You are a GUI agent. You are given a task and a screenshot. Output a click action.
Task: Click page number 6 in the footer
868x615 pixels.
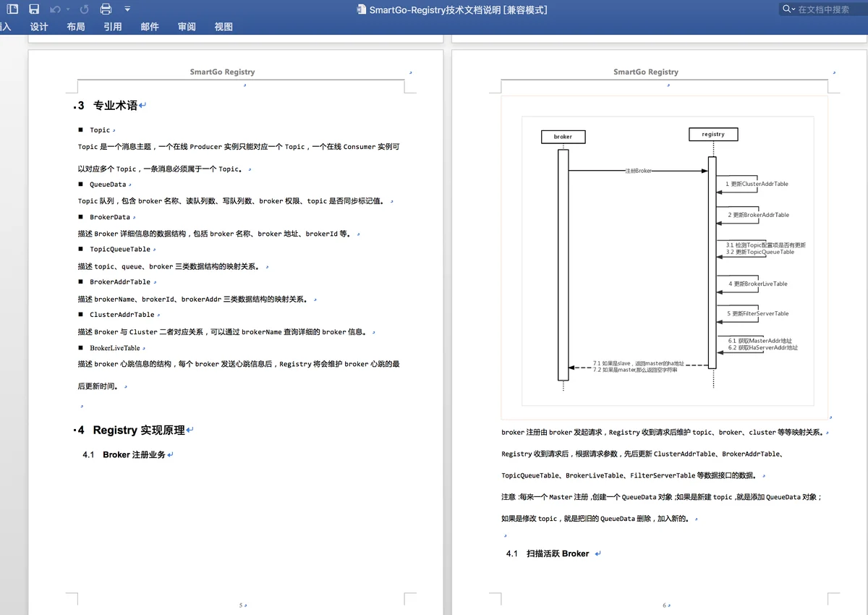664,605
